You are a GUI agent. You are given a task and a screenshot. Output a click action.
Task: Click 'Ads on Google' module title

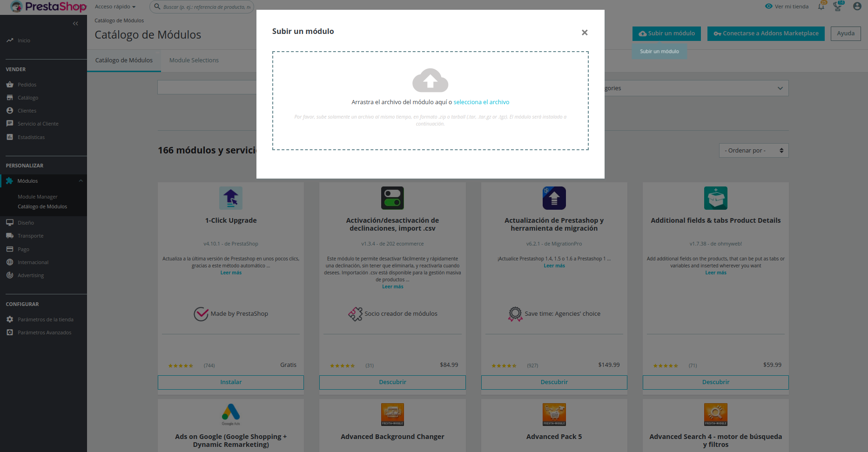pyautogui.click(x=231, y=440)
